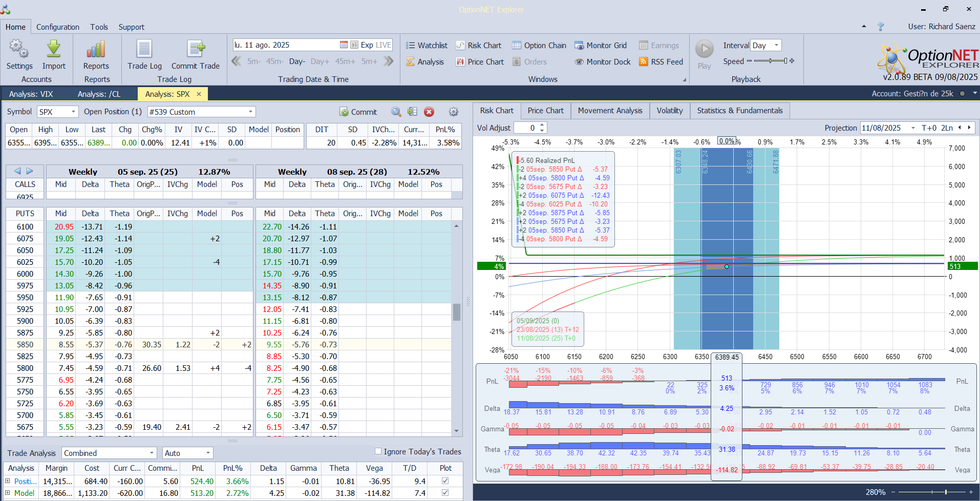Image resolution: width=980 pixels, height=501 pixels.
Task: Open the Account dropdown arrow
Action: (975, 93)
